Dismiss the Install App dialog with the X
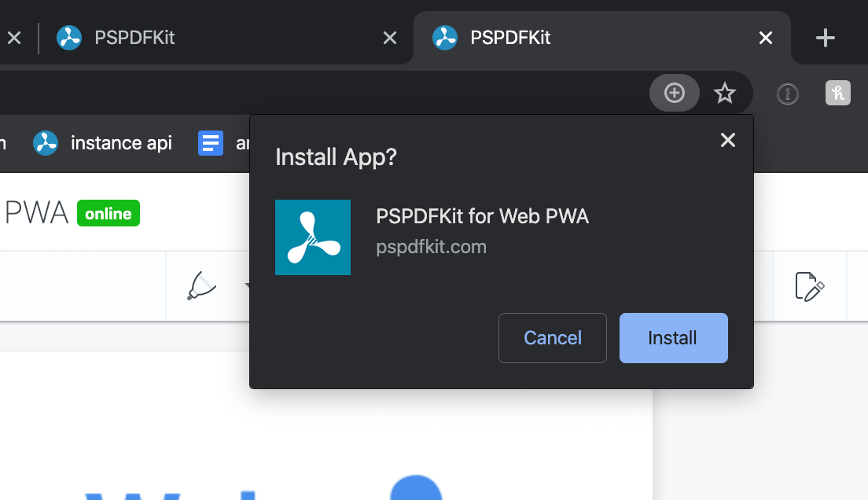This screenshot has height=500, width=868. [x=727, y=140]
